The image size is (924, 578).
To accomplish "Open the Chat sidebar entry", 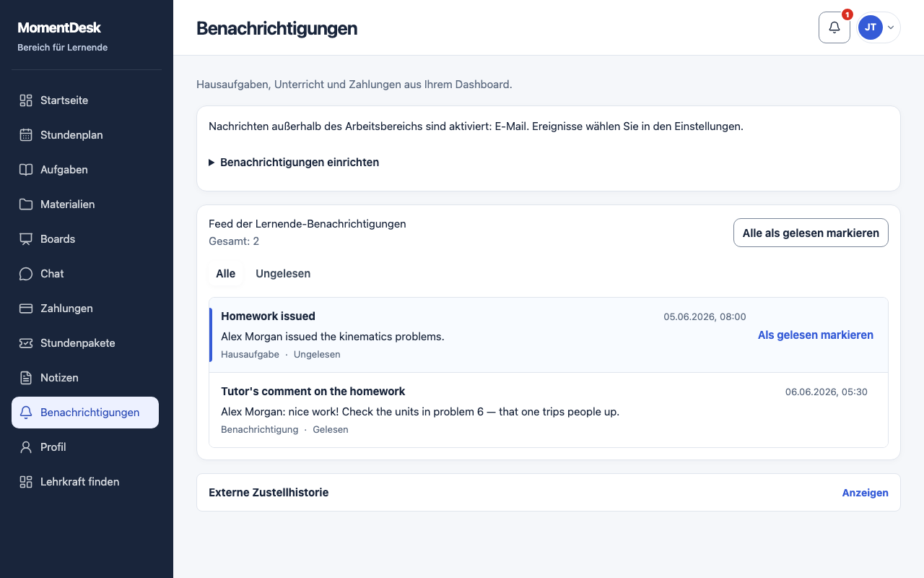I will (x=85, y=274).
